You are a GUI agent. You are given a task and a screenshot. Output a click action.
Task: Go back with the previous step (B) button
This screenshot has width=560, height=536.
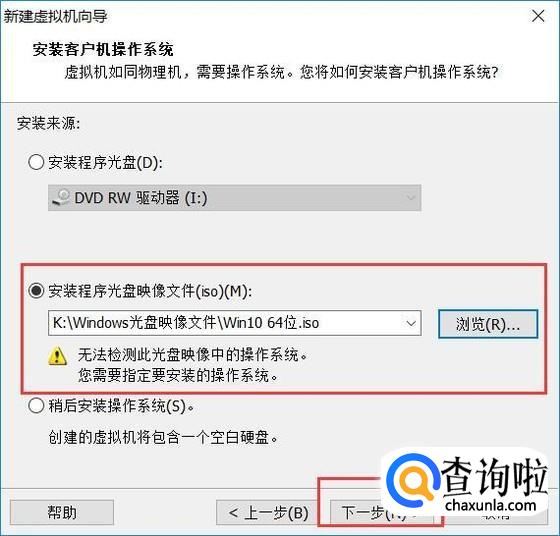pyautogui.click(x=268, y=512)
